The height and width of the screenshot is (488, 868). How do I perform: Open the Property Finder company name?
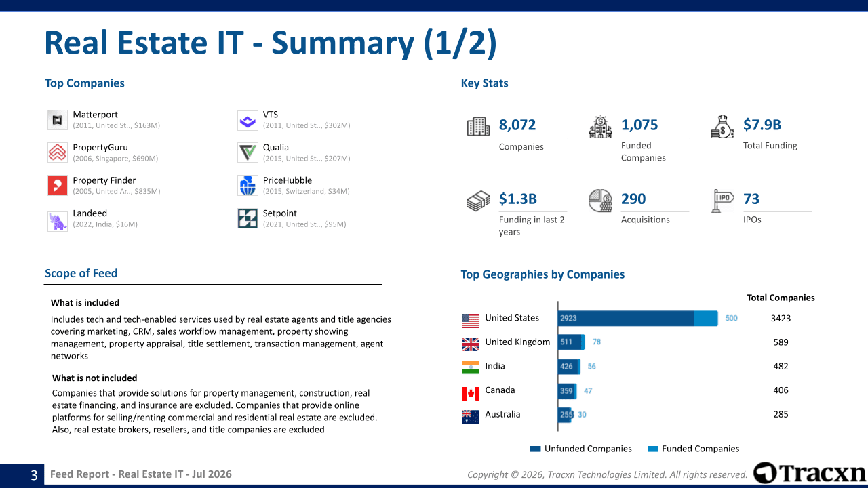[x=104, y=180]
